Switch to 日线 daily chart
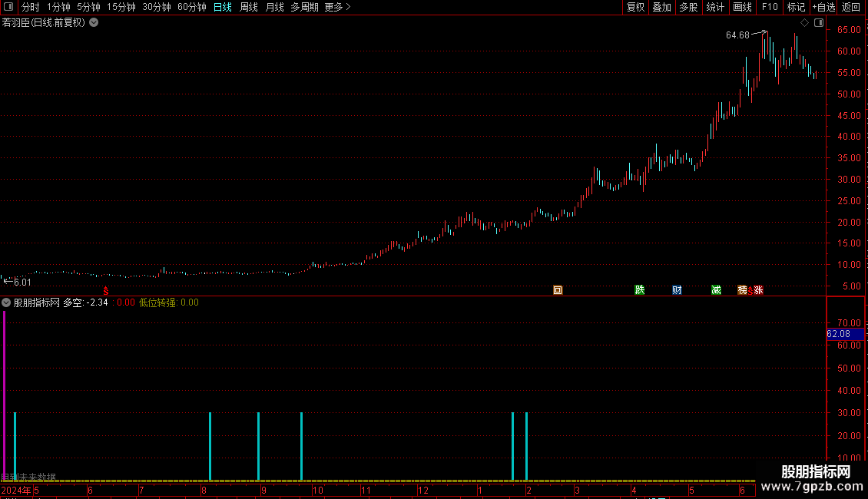868x499 pixels. (x=223, y=7)
